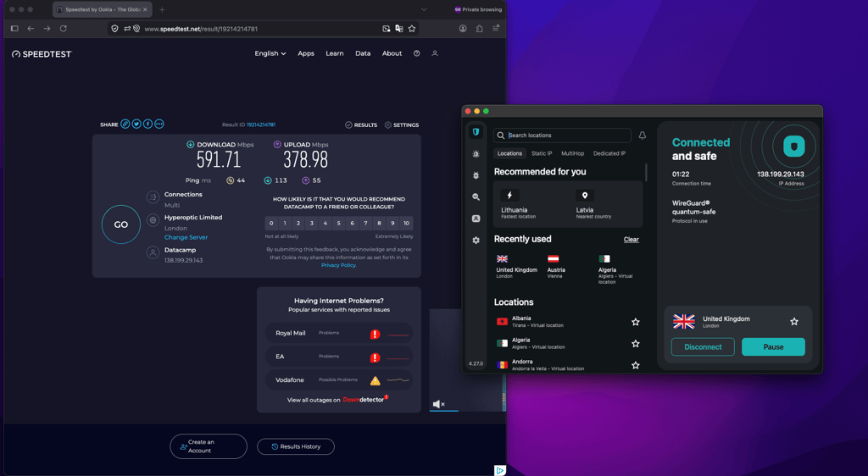Image resolution: width=868 pixels, height=476 pixels.
Task: Connect to recently used Austria Vienna
Action: 556,266
